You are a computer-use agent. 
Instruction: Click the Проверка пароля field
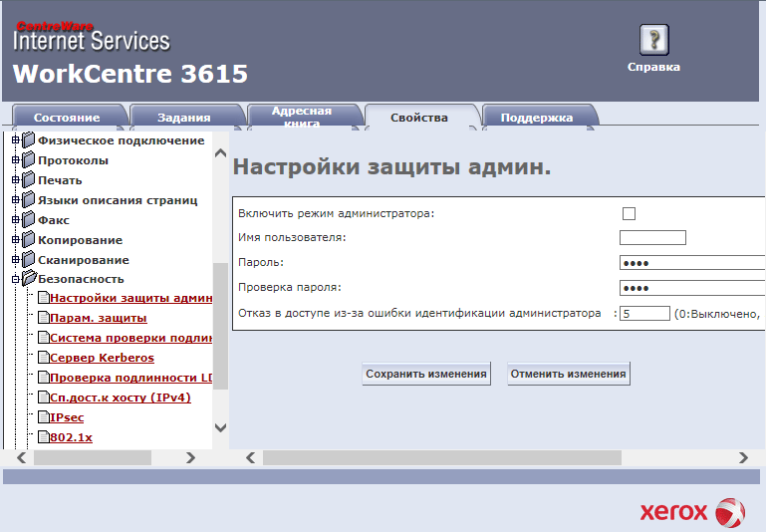pyautogui.click(x=691, y=288)
